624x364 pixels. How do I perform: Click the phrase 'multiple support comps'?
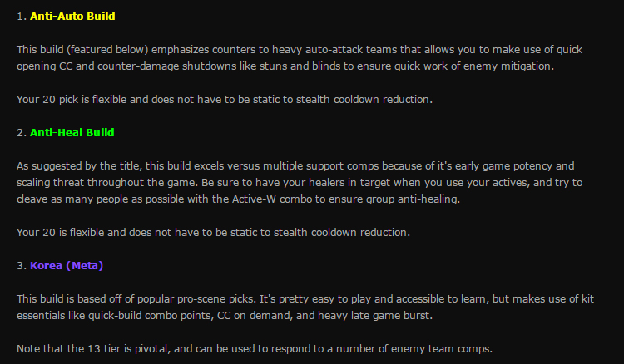coord(321,165)
